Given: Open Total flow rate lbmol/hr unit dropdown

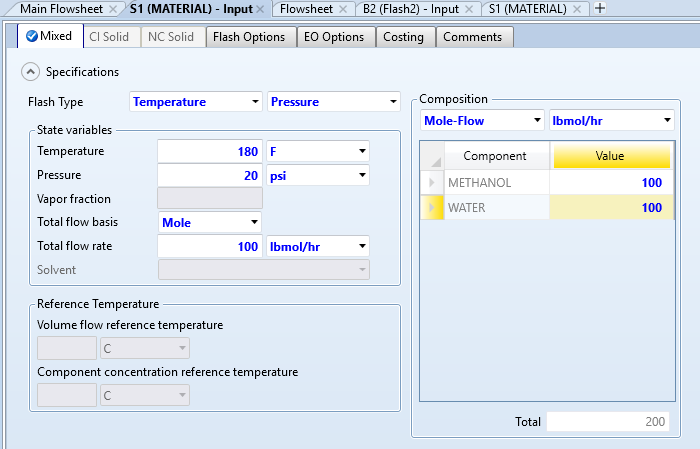Looking at the screenshot, I should (x=362, y=246).
